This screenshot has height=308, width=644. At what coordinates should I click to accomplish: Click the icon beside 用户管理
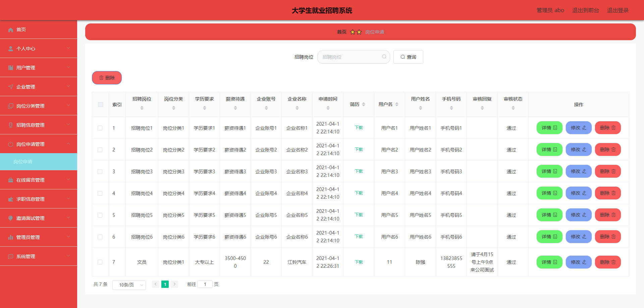[x=11, y=68]
